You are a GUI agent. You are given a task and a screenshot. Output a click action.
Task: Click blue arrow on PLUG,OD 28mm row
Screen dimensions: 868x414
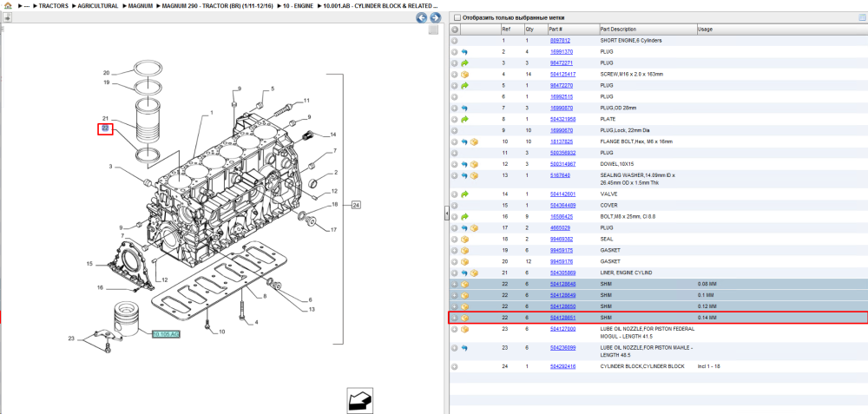pos(464,108)
